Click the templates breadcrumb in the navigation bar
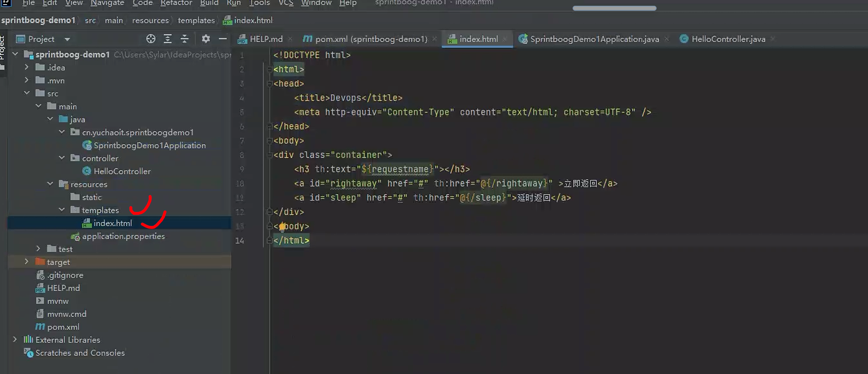 (196, 20)
